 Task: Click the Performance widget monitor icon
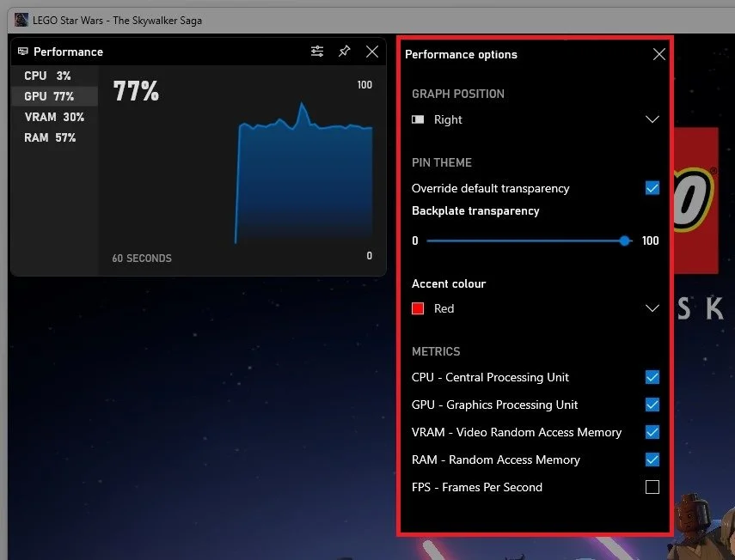[x=22, y=52]
